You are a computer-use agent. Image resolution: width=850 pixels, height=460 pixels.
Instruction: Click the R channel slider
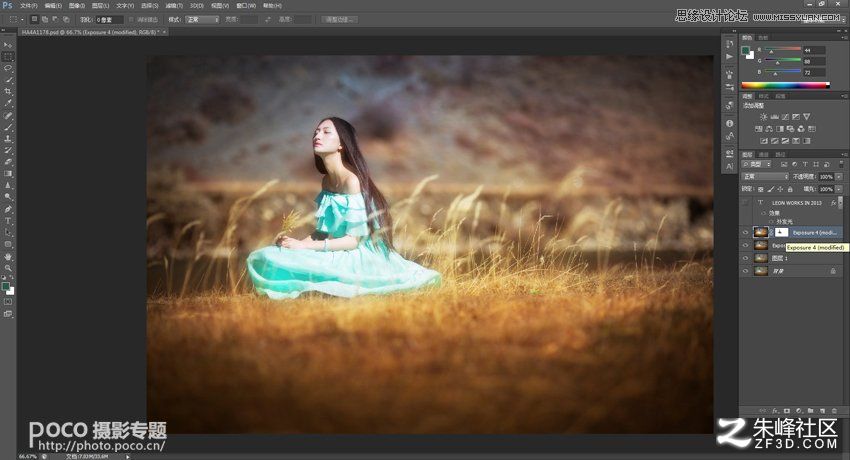tap(782, 50)
